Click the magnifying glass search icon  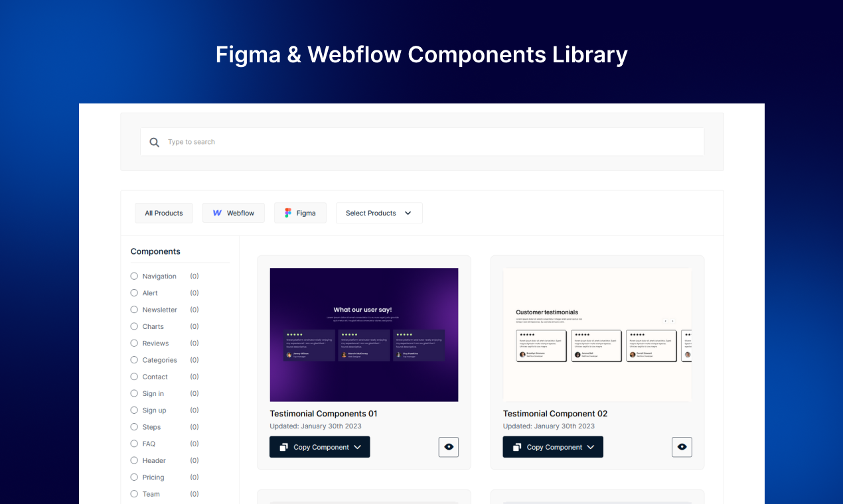coord(155,142)
